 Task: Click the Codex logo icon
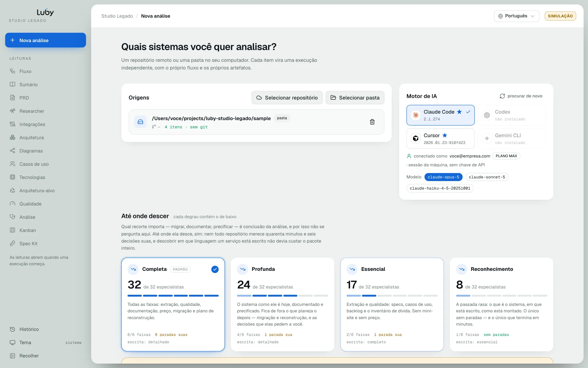(x=487, y=115)
